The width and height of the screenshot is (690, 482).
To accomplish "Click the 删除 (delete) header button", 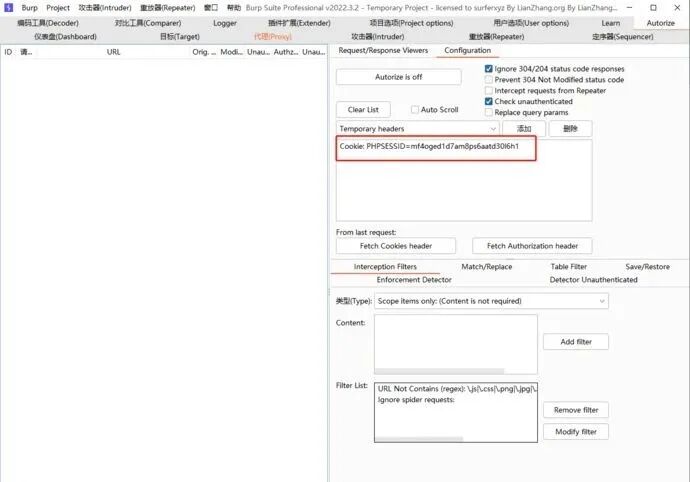I will click(x=570, y=129).
